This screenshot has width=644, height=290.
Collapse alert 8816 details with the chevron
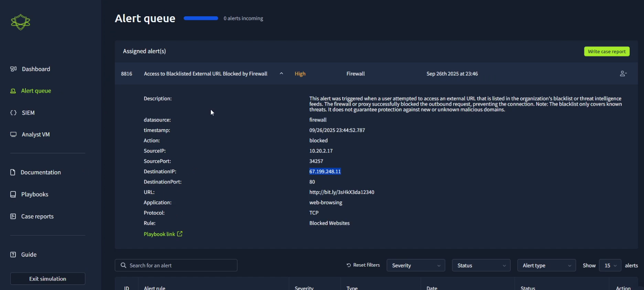282,74
